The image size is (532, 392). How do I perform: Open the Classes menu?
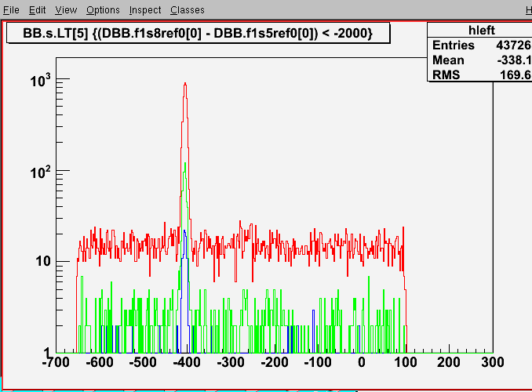click(x=188, y=10)
